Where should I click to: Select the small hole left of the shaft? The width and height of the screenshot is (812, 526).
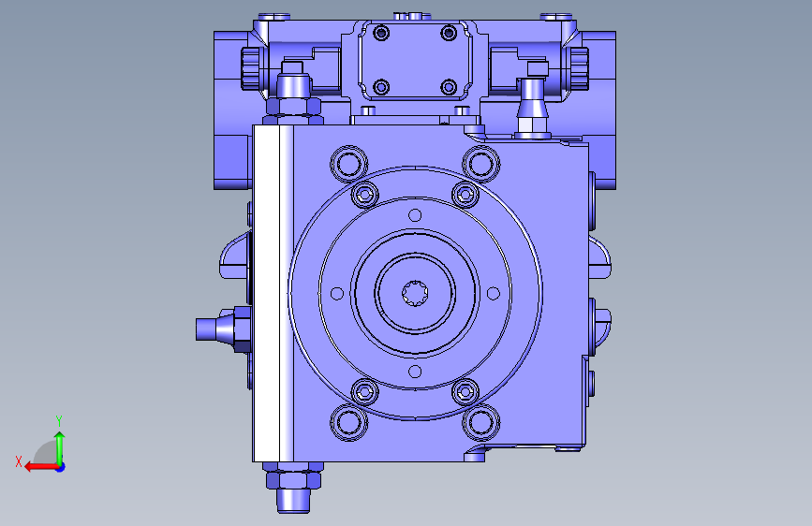click(336, 294)
